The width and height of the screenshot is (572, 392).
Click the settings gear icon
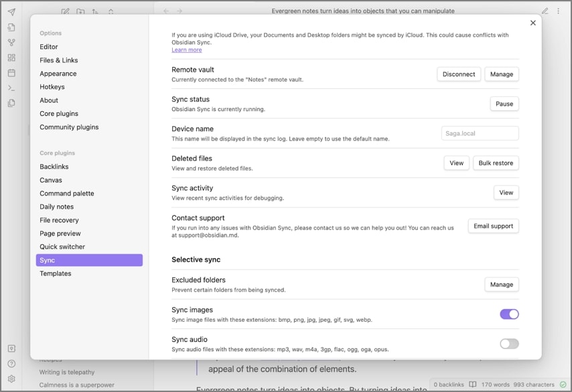(11, 379)
